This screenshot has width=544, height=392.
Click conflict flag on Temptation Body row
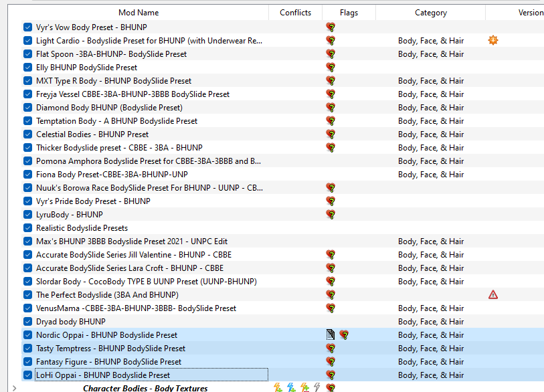[331, 121]
